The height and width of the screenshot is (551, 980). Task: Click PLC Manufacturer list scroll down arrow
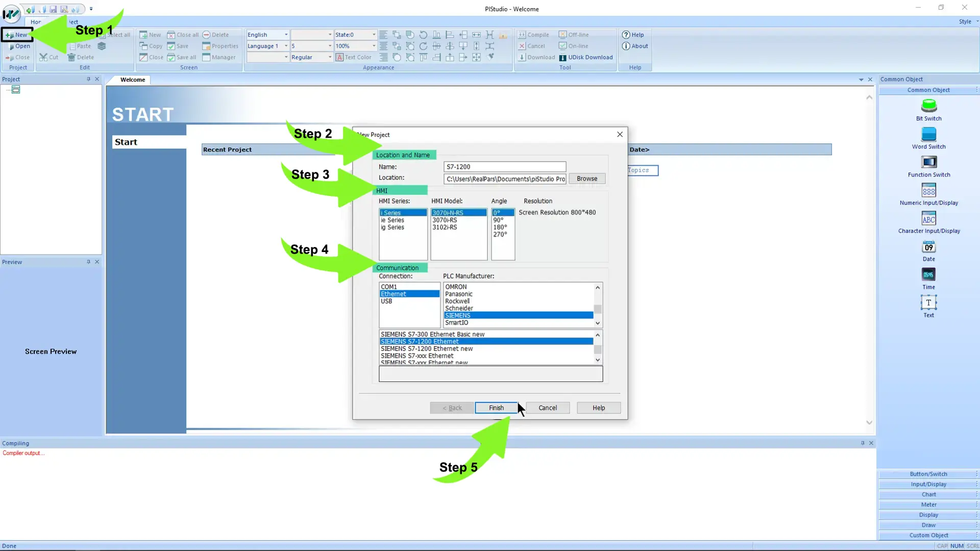[x=598, y=323]
